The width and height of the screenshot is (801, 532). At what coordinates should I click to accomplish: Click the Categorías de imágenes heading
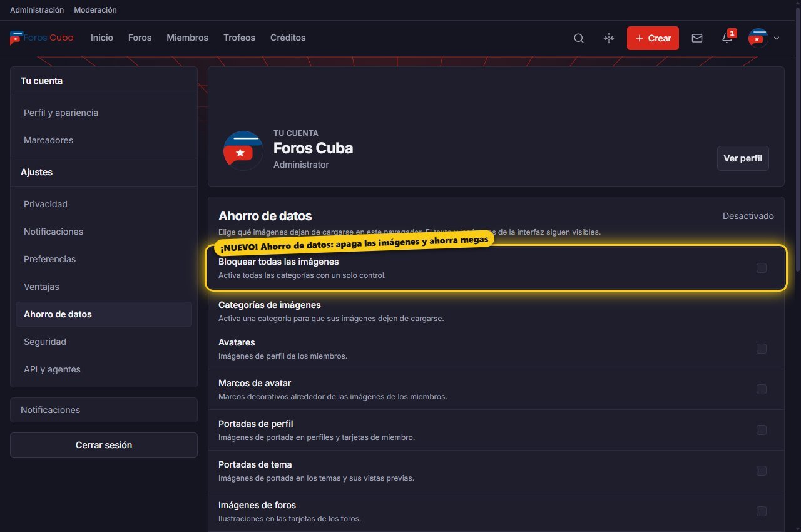click(270, 305)
